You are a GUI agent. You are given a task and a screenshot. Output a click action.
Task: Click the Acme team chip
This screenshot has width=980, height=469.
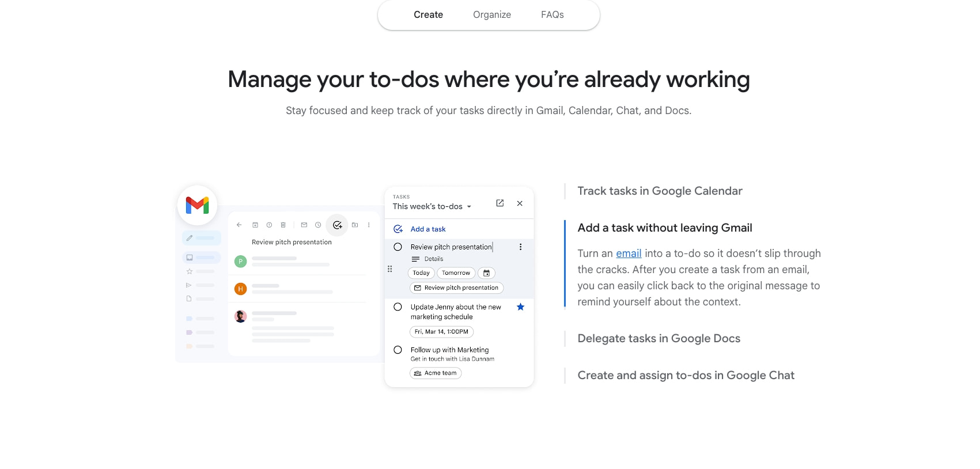point(436,373)
